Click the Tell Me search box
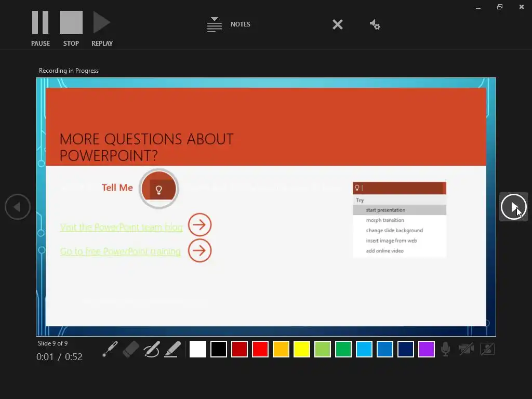The image size is (532, 399). pyautogui.click(x=400, y=188)
